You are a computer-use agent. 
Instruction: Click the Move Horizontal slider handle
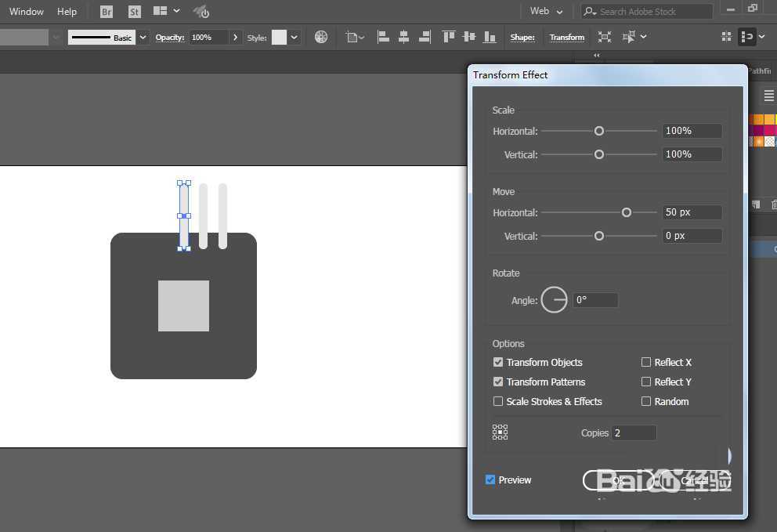point(627,212)
